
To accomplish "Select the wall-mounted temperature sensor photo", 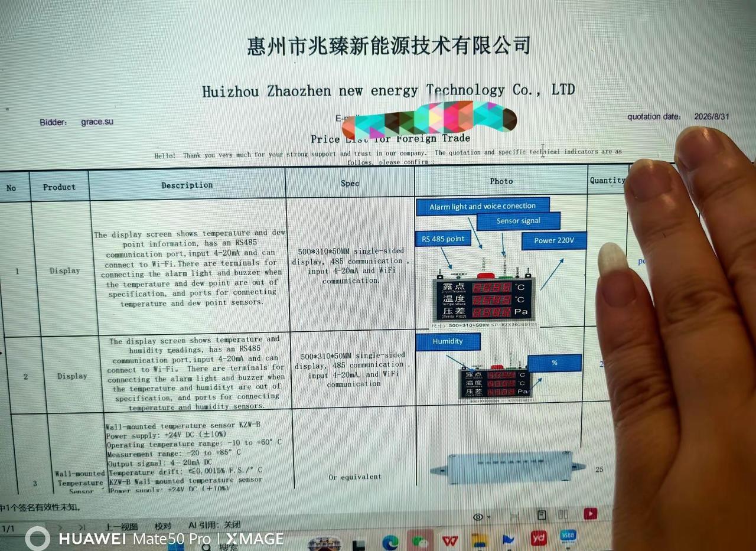I will coord(508,467).
